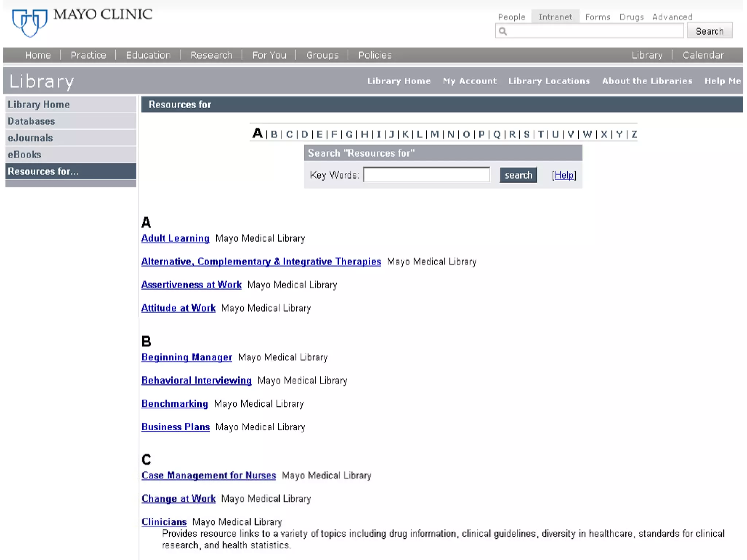The height and width of the screenshot is (560, 747).
Task: Select Library Home in the sidebar
Action: pyautogui.click(x=71, y=104)
